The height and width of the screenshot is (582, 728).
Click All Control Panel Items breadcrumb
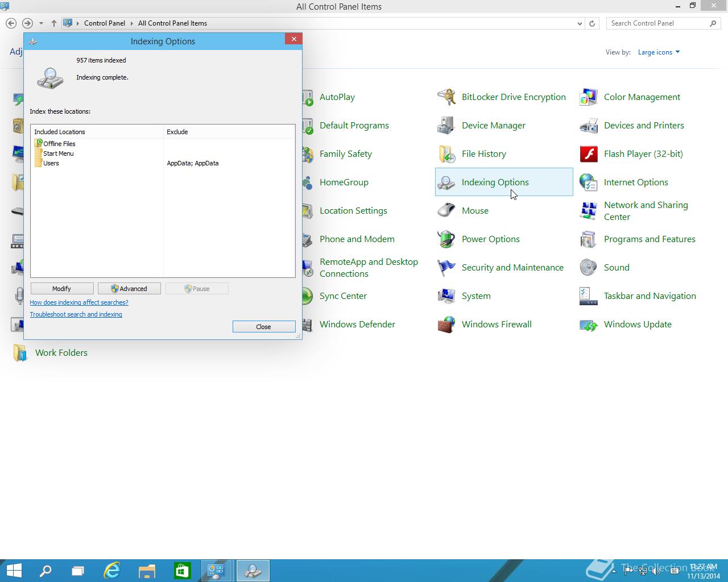[x=172, y=23]
